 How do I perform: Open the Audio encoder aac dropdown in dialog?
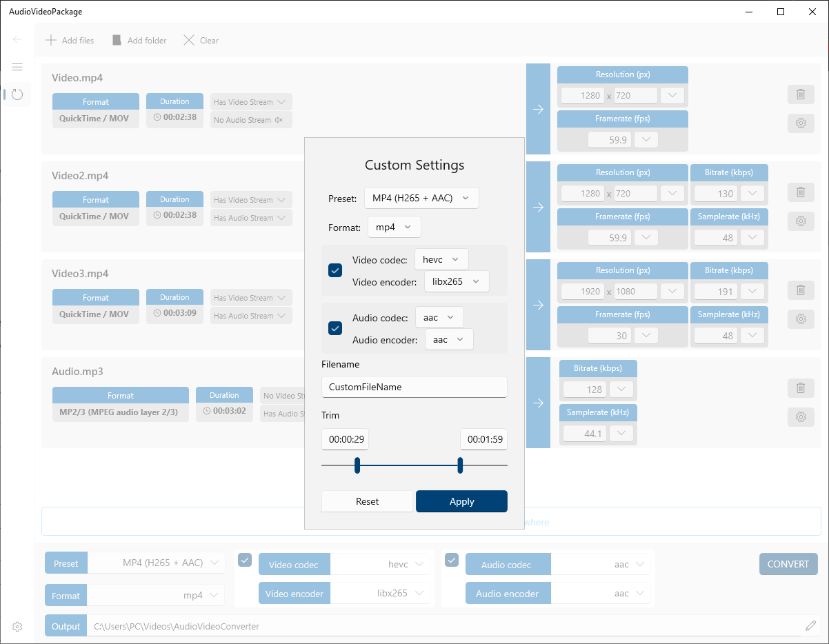tap(449, 339)
